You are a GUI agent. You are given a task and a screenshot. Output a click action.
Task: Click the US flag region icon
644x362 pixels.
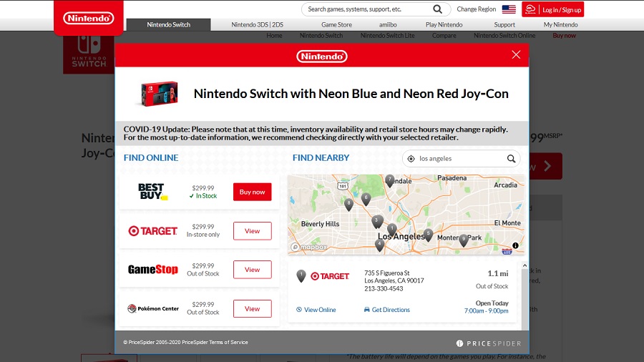pos(509,9)
